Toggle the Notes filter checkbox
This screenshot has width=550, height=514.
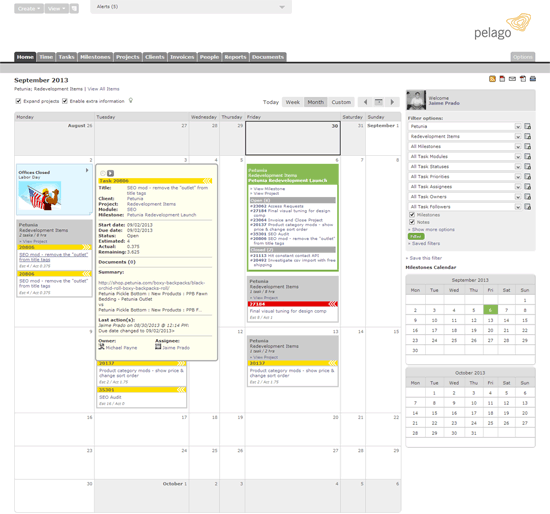point(412,222)
